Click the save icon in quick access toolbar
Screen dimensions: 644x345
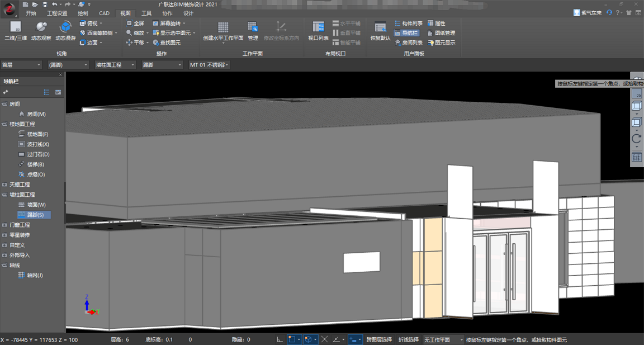[x=45, y=4]
